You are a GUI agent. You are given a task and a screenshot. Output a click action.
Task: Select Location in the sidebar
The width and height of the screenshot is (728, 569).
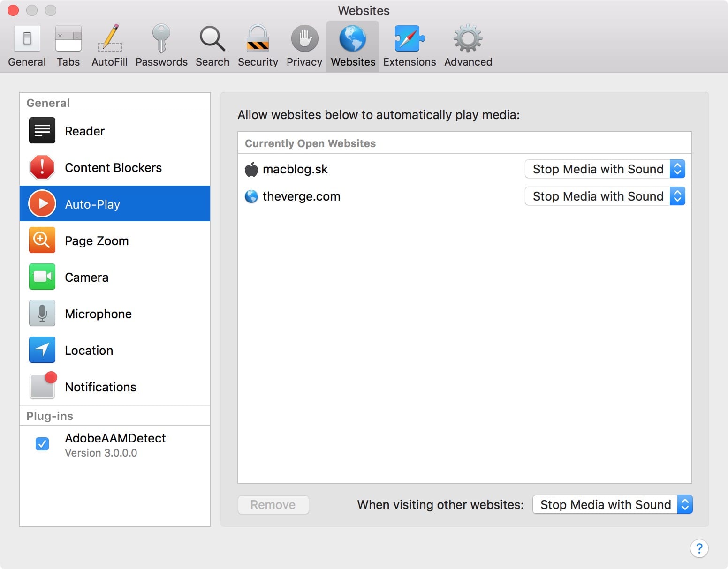pyautogui.click(x=115, y=350)
